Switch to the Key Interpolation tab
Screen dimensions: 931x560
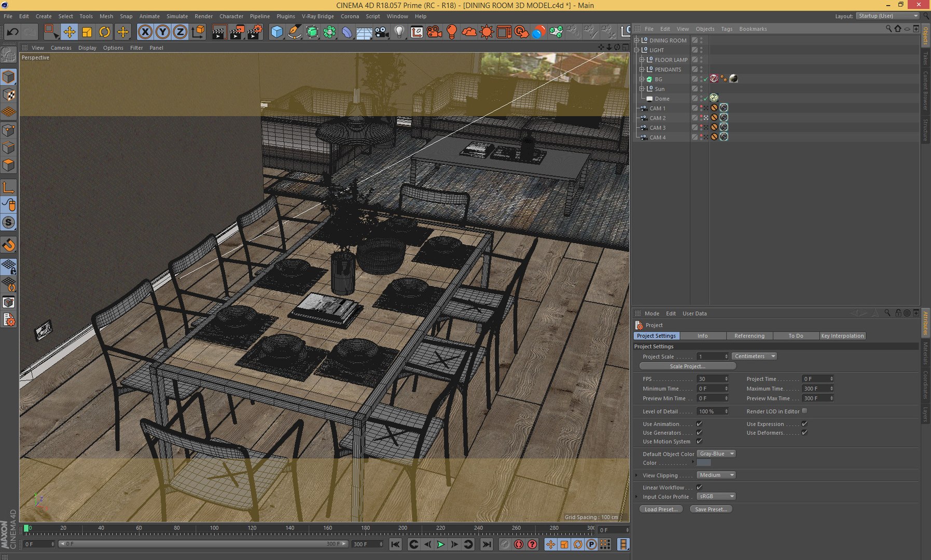(842, 336)
